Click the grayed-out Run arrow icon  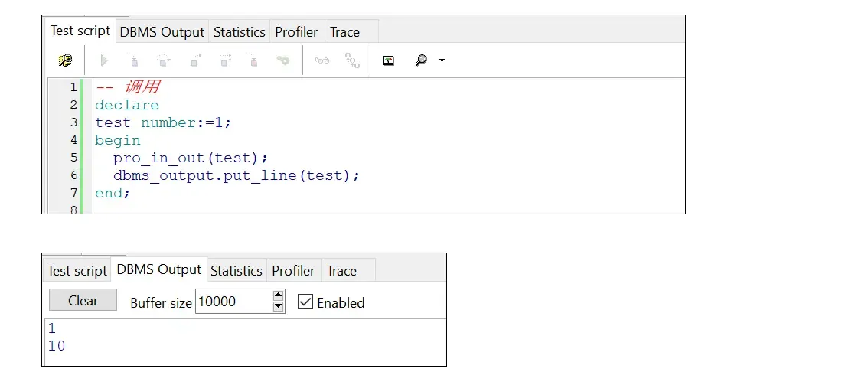tap(104, 60)
